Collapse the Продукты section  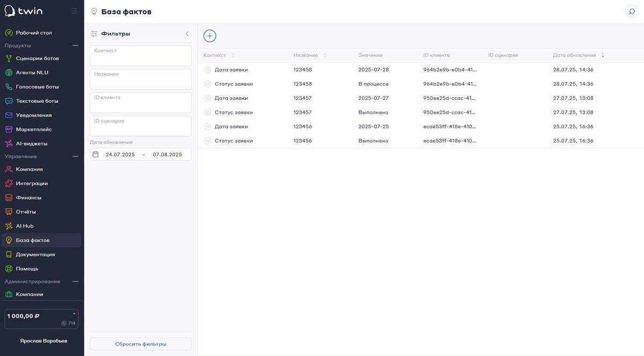coord(76,46)
